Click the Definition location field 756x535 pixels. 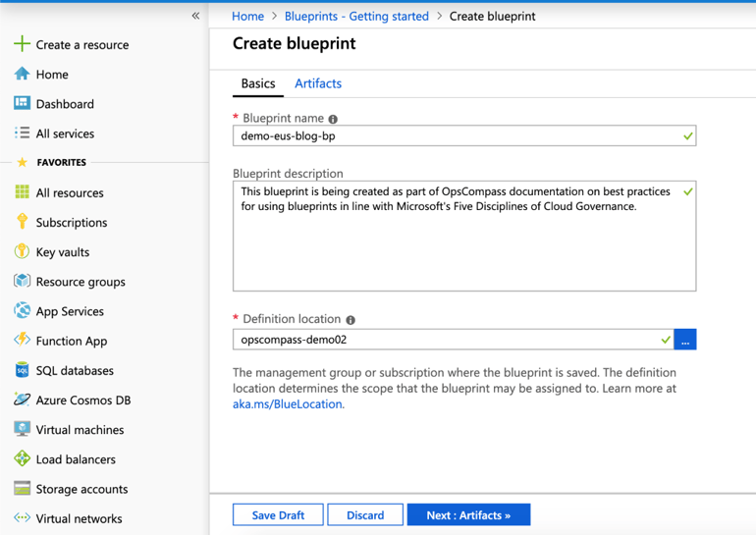coord(454,340)
